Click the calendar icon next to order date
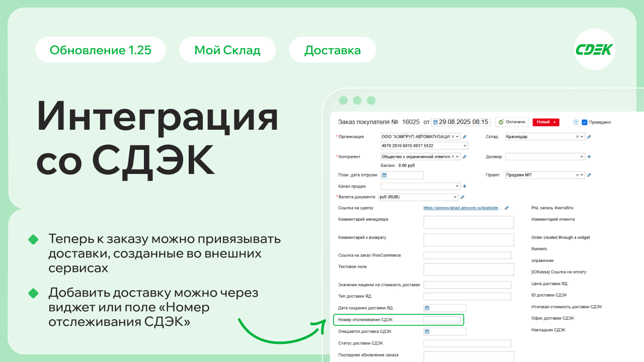This screenshot has height=362, width=644. [436, 122]
